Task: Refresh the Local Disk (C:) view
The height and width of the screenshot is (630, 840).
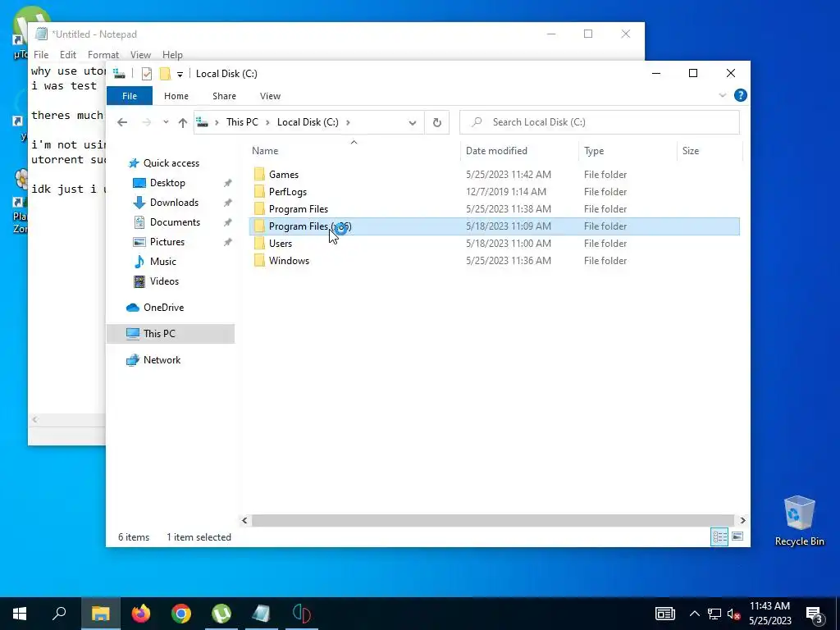Action: pyautogui.click(x=437, y=122)
